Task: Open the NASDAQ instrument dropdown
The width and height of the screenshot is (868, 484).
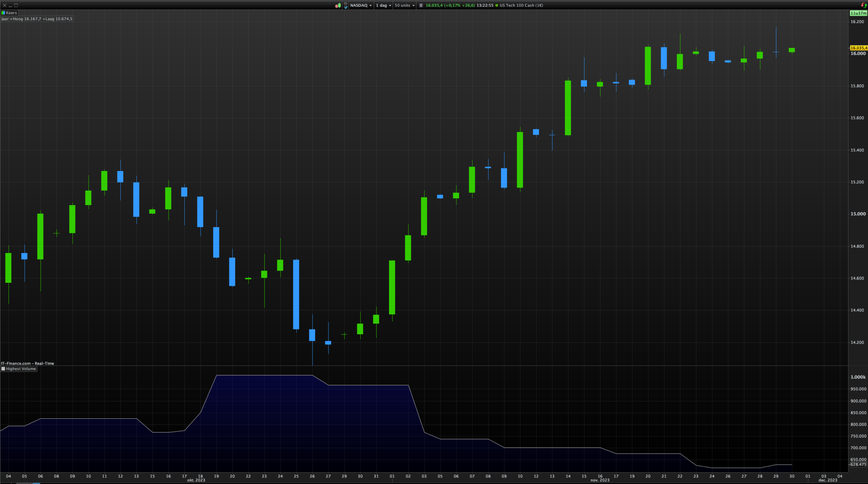Action: point(361,6)
